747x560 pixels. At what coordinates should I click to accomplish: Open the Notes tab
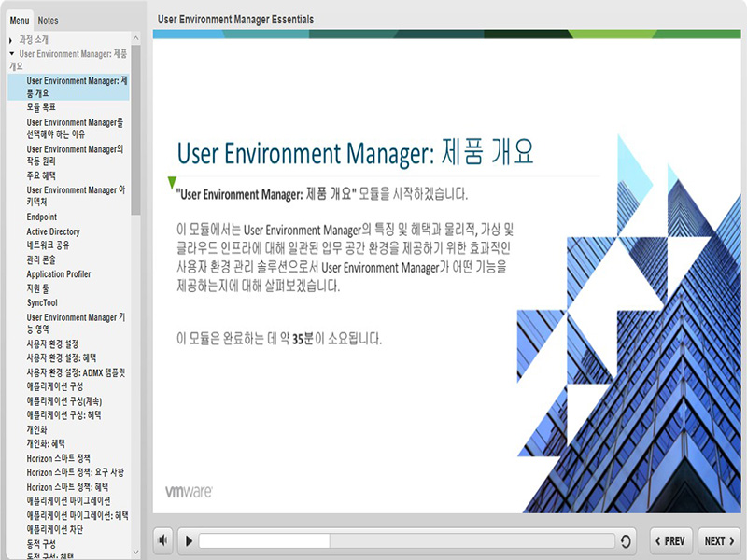point(48,21)
